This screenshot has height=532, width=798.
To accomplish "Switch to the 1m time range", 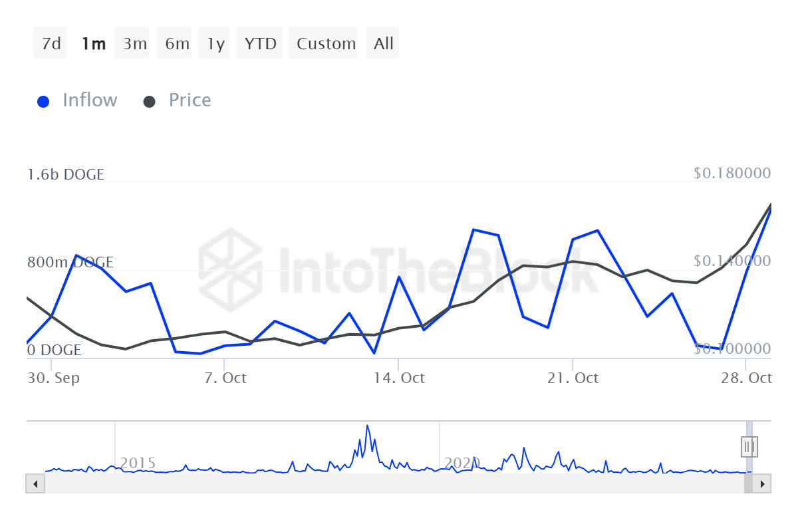I will [x=93, y=44].
